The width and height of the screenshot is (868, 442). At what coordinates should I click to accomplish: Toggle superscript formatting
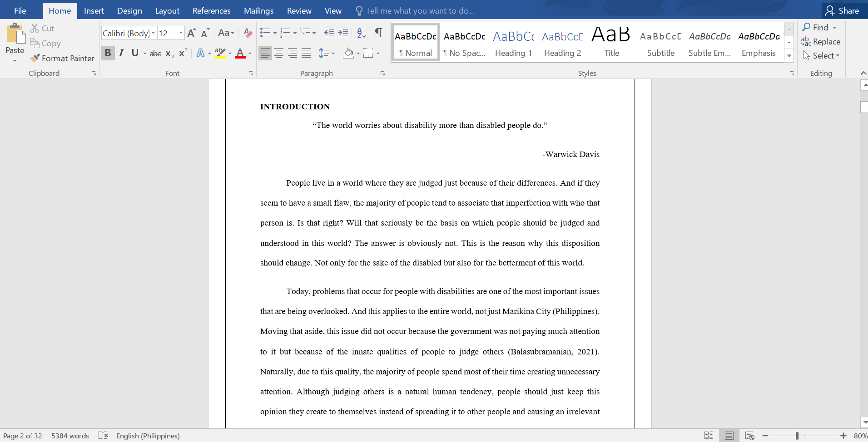(x=183, y=53)
